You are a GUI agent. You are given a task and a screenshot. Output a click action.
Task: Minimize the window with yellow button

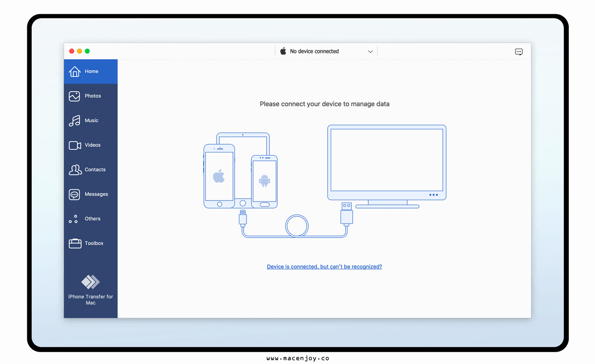79,51
